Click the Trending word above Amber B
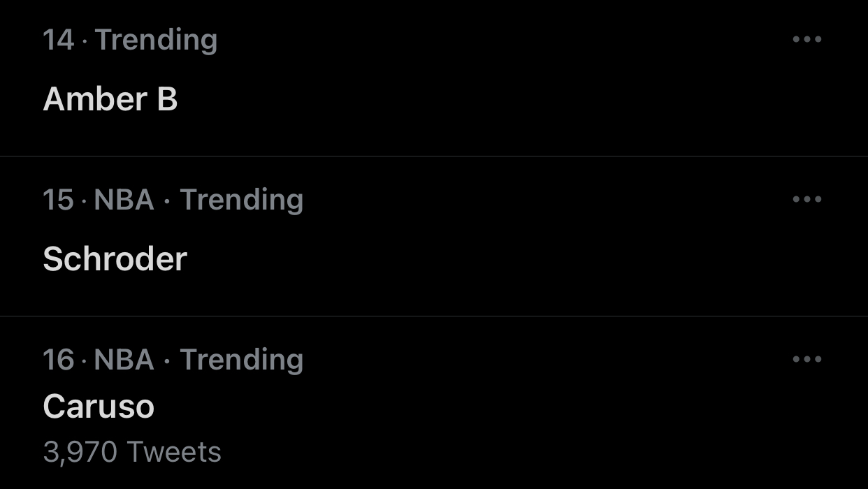This screenshot has height=489, width=868. tap(156, 40)
